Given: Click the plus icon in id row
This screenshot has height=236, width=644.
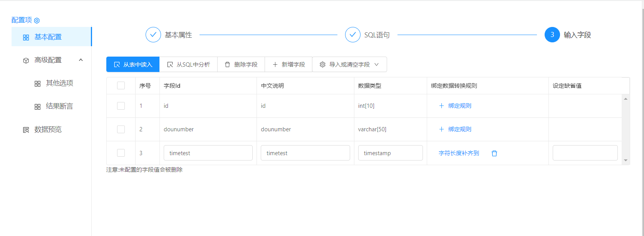Looking at the screenshot, I should 441,106.
